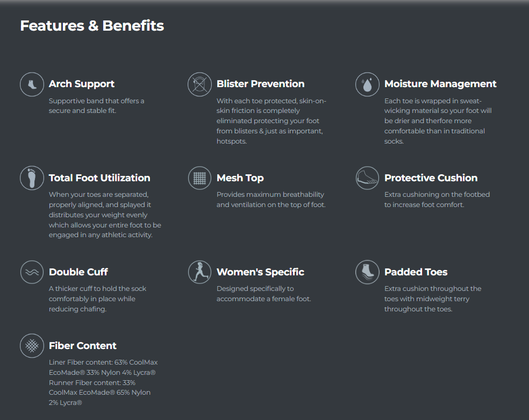This screenshot has height=420, width=529.
Task: Click the Arch Support sock icon
Action: [32, 84]
